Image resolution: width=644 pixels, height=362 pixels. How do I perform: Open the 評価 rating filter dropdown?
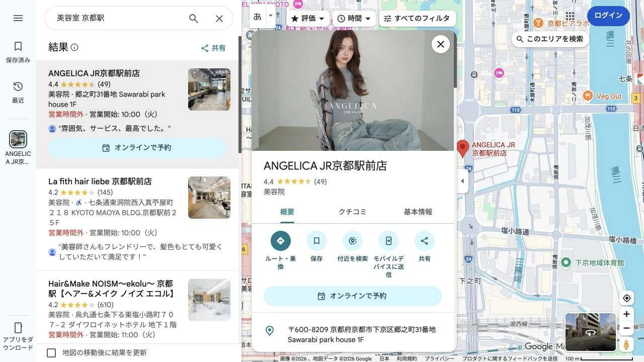308,19
